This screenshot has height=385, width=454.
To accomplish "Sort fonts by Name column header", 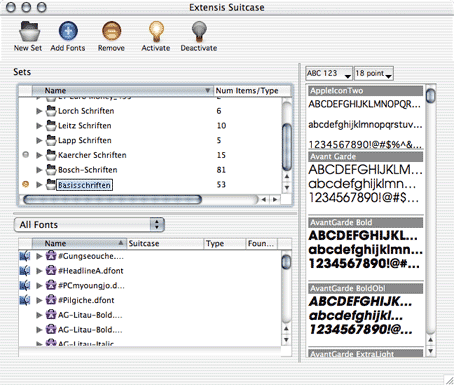I will 79,243.
